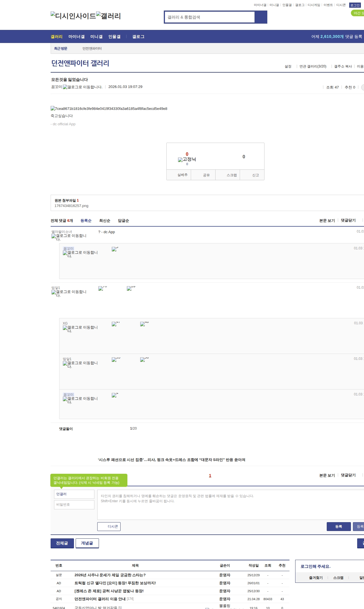The image size is (364, 609).
Task: Open the 설정 dropdown in gallery header
Action: pyautogui.click(x=288, y=66)
